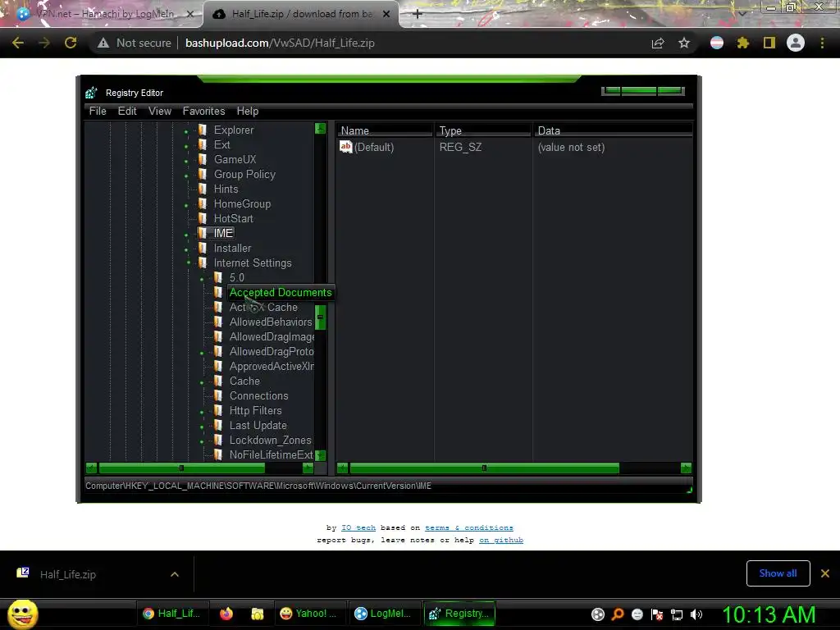Select the Last Update registry key

[258, 426]
